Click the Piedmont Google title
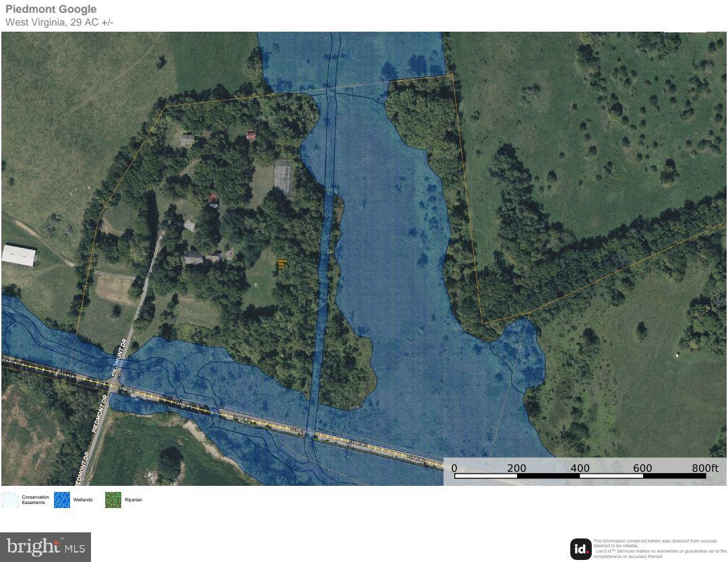 [x=51, y=9]
